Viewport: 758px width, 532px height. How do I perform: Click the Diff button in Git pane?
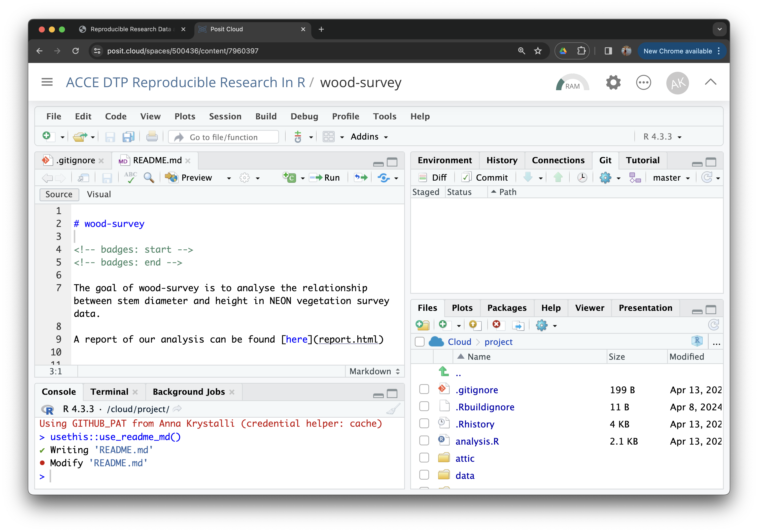(x=432, y=178)
